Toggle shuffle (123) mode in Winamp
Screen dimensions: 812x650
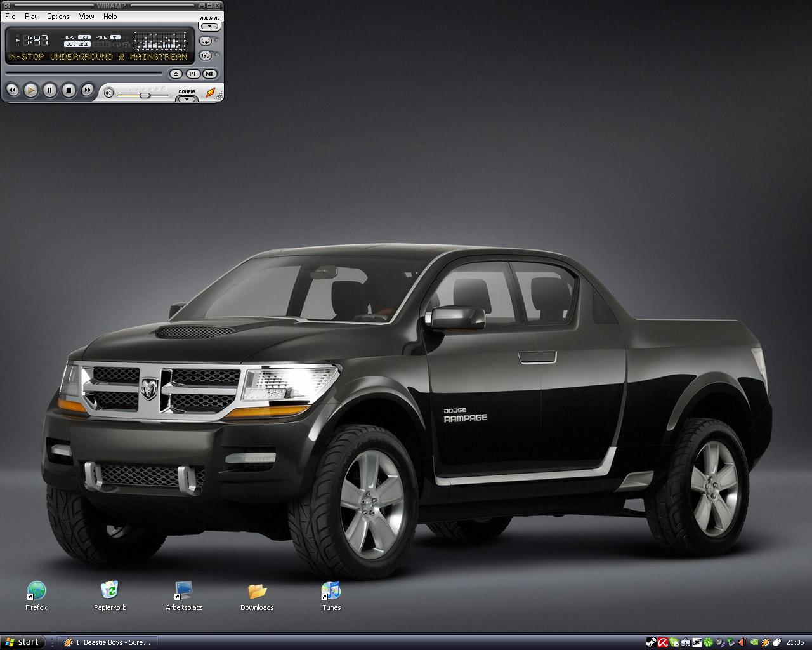coord(206,56)
